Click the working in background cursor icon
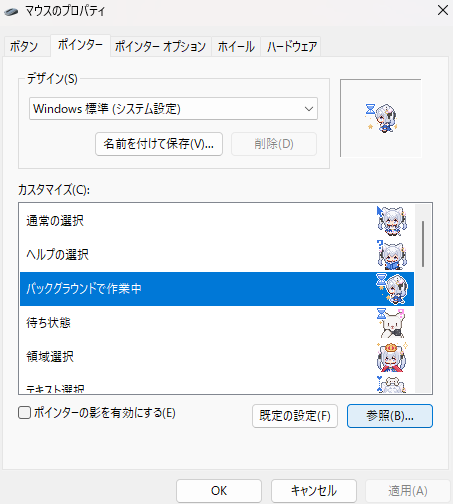The image size is (453, 504). [392, 289]
